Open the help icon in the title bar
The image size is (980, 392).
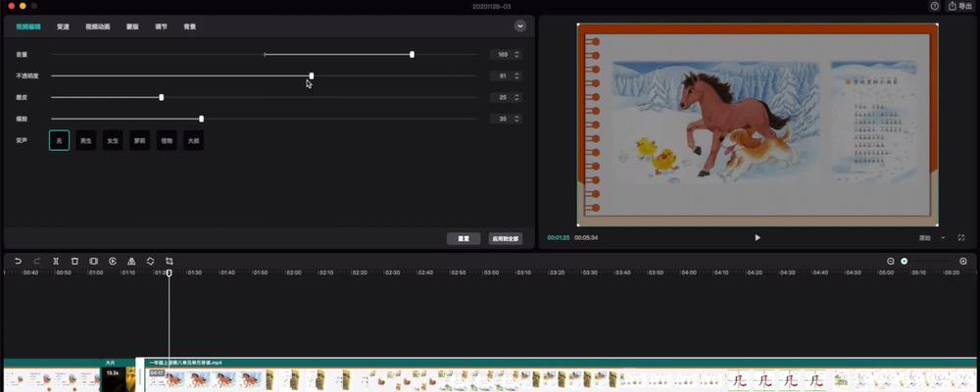coord(934,6)
